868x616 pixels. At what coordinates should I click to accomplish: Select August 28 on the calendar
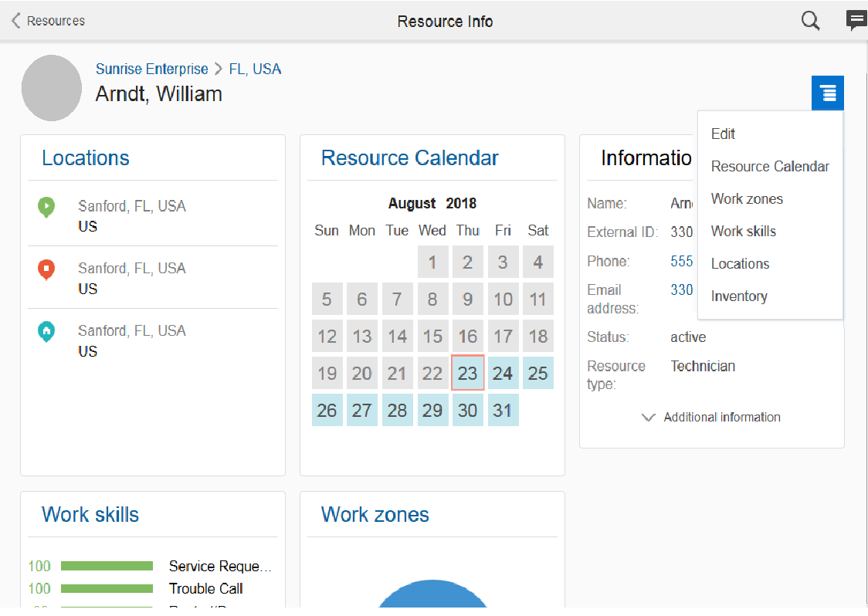point(398,410)
